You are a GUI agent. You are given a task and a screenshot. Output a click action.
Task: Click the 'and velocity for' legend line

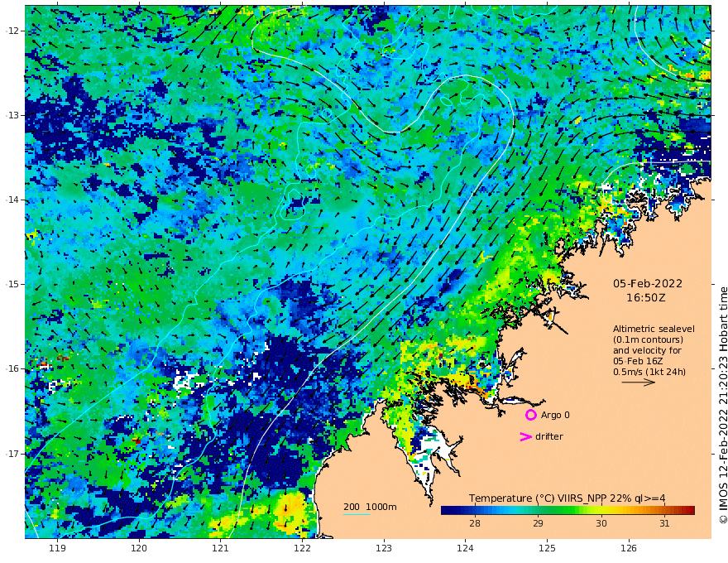[x=647, y=350]
